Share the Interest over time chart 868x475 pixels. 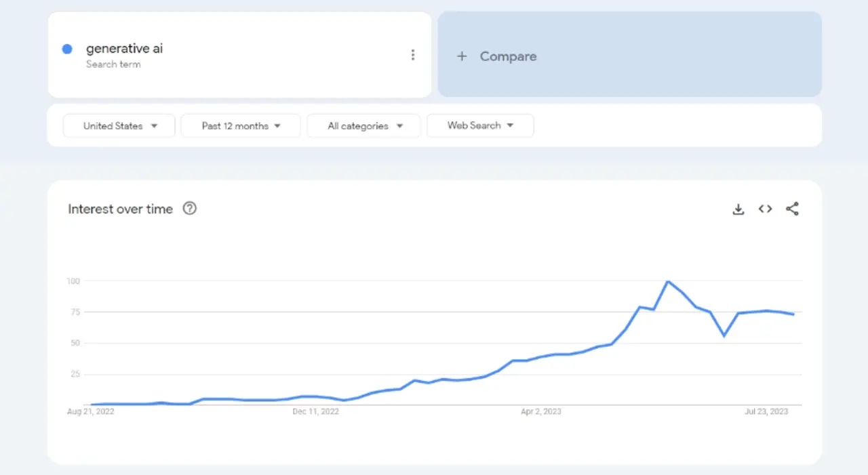click(x=792, y=209)
